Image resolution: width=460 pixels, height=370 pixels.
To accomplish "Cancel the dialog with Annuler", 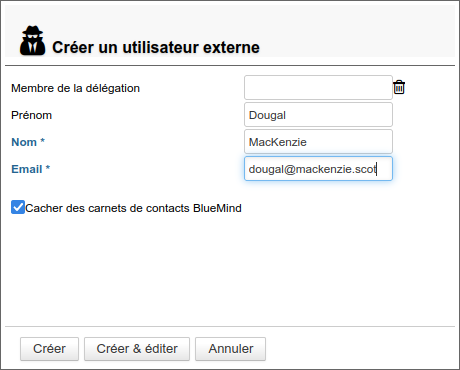I will tap(231, 349).
